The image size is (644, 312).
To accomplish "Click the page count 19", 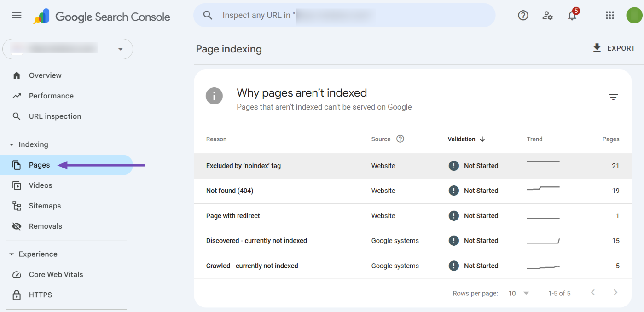I will pos(615,191).
